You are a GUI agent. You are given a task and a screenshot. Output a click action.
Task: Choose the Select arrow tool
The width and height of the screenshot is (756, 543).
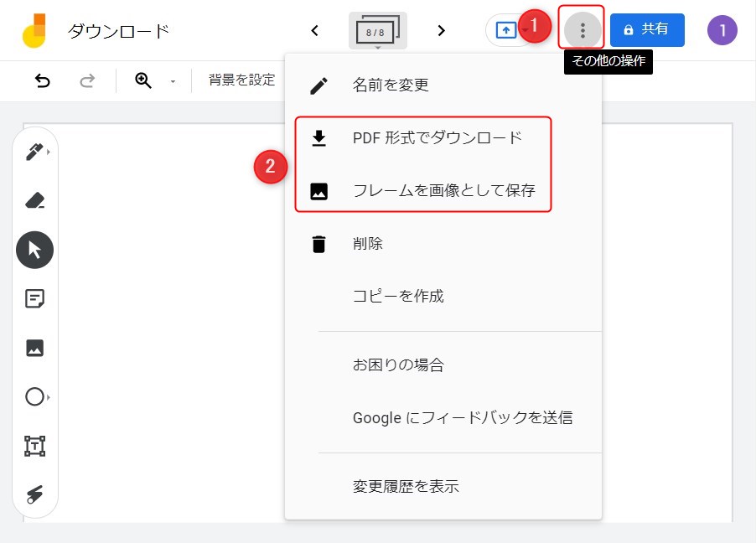pyautogui.click(x=34, y=250)
